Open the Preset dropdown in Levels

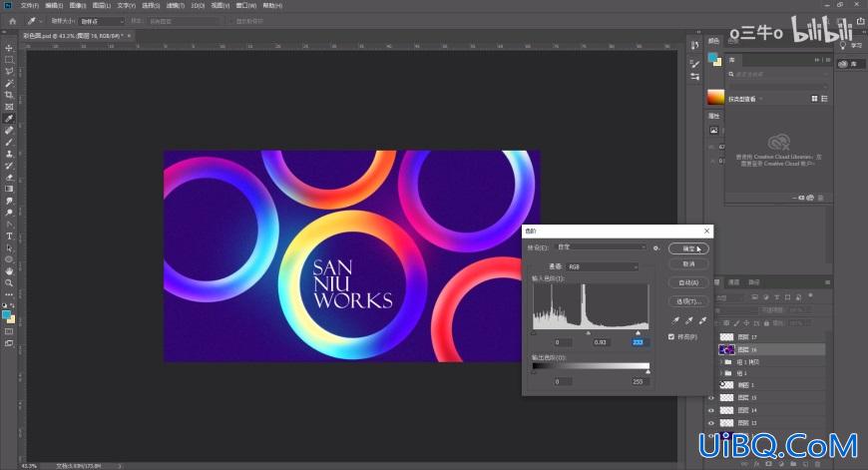click(x=601, y=247)
